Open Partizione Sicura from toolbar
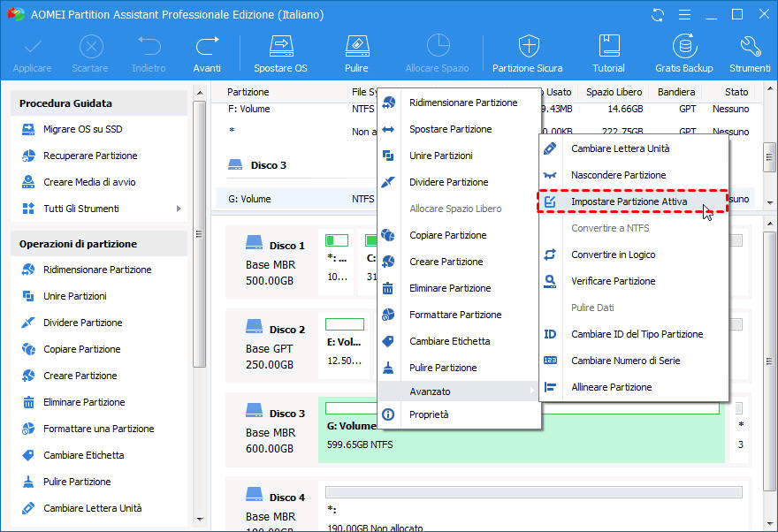778x532 pixels. [528, 54]
